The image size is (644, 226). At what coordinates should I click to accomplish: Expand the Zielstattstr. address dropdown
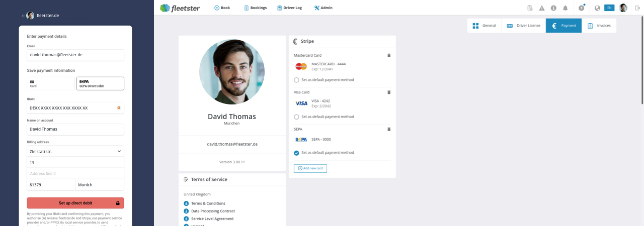(75, 151)
